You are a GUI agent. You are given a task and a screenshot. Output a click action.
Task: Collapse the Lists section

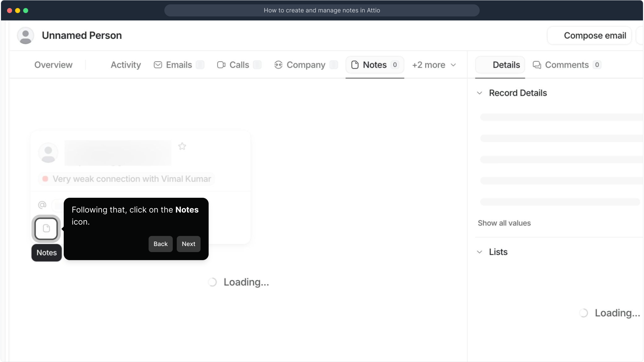(480, 252)
